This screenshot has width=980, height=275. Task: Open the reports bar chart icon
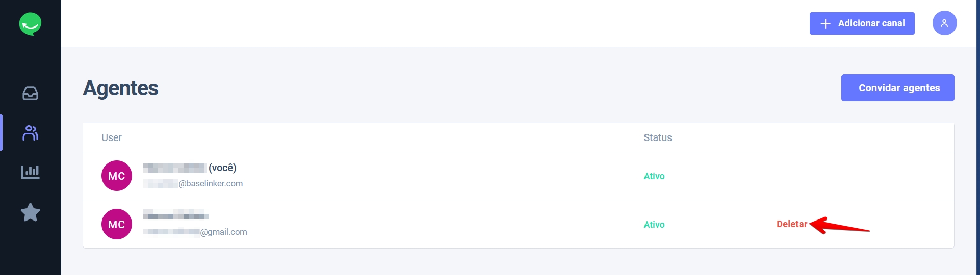click(x=30, y=172)
